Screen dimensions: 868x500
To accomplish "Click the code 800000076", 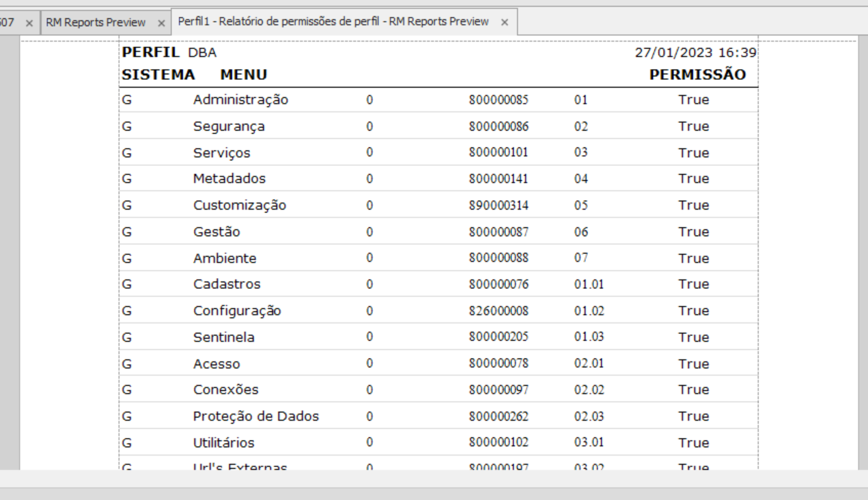I will pos(499,284).
